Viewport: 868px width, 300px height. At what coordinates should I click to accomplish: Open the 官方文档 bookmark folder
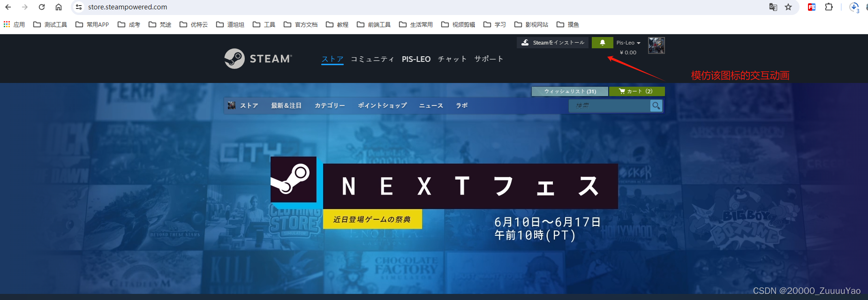(x=301, y=24)
